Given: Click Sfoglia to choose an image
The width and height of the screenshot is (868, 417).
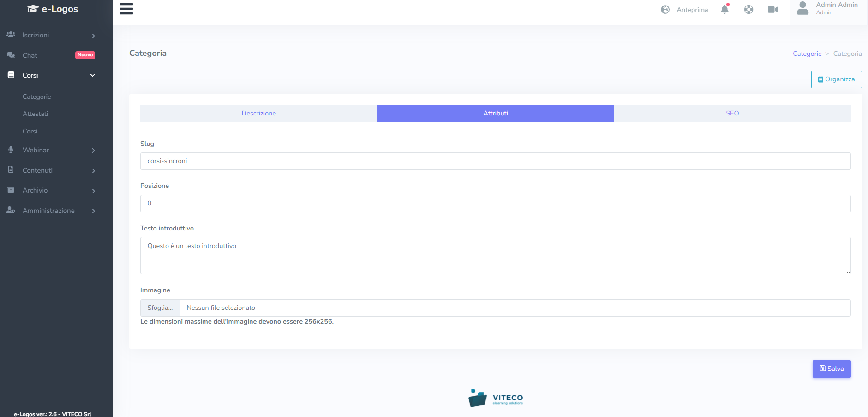Looking at the screenshot, I should [x=160, y=308].
